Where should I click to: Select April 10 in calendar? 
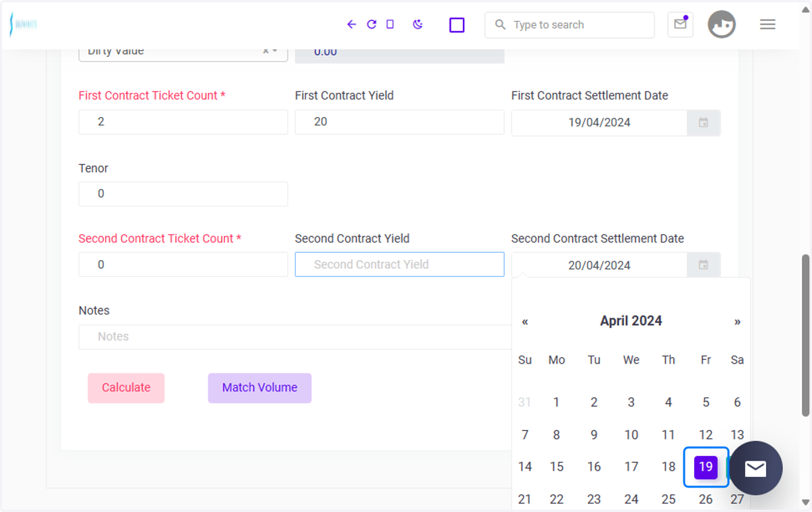click(631, 435)
